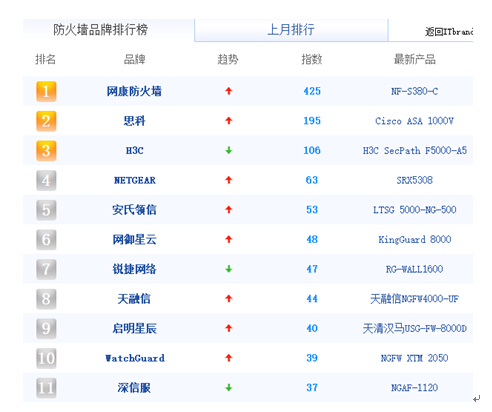Open product 天清汉马USG-FW-8000D

[415, 328]
